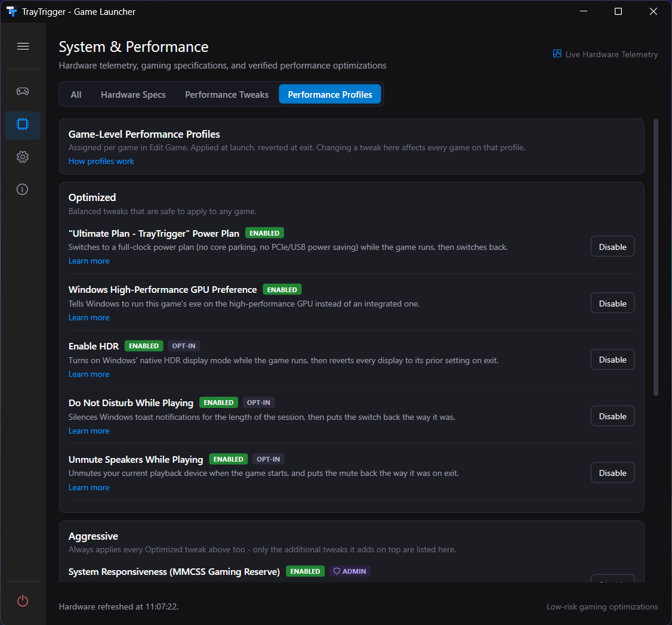Click Hardware refreshed at 11:07:22 status

coord(119,607)
